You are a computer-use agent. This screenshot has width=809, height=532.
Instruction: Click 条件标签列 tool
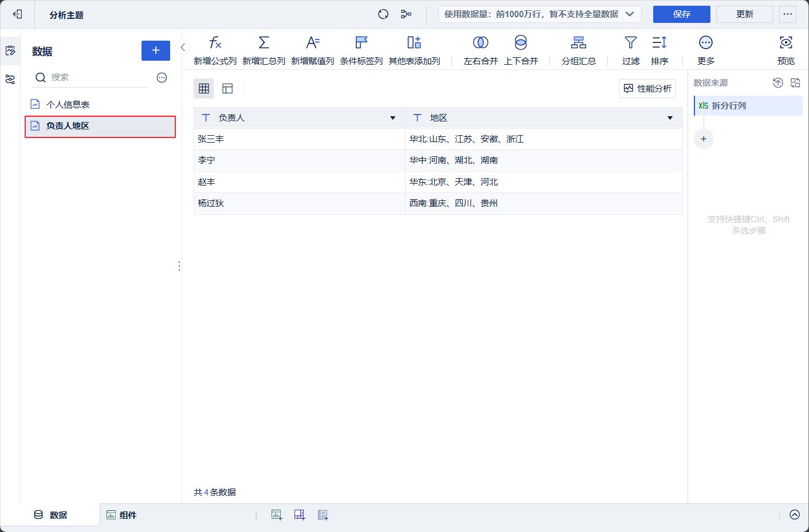[361, 50]
